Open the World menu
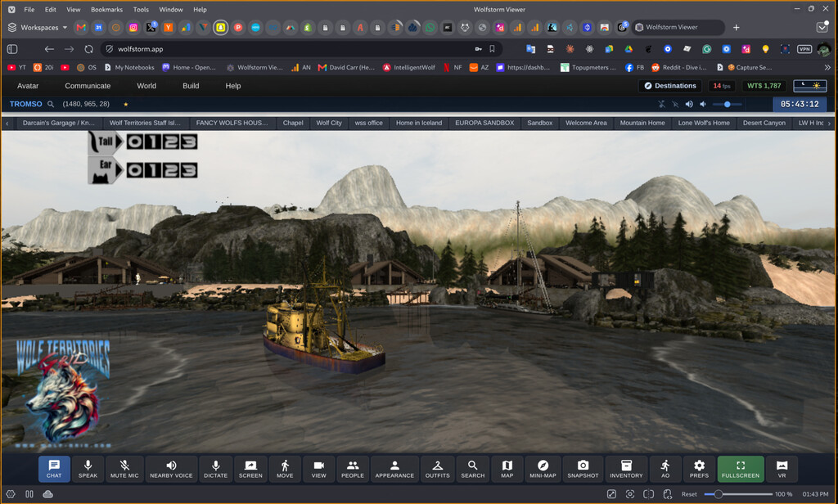Screen dimensions: 838x504 146,86
